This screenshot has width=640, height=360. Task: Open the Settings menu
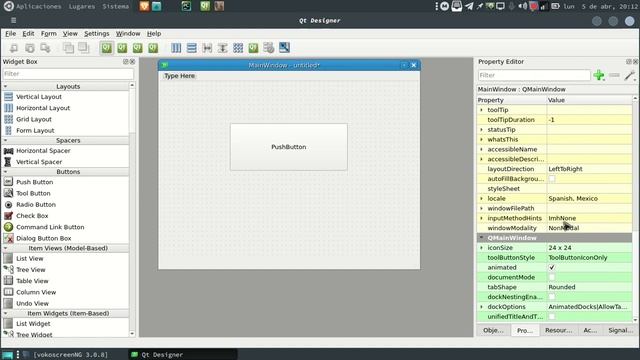coord(97,33)
